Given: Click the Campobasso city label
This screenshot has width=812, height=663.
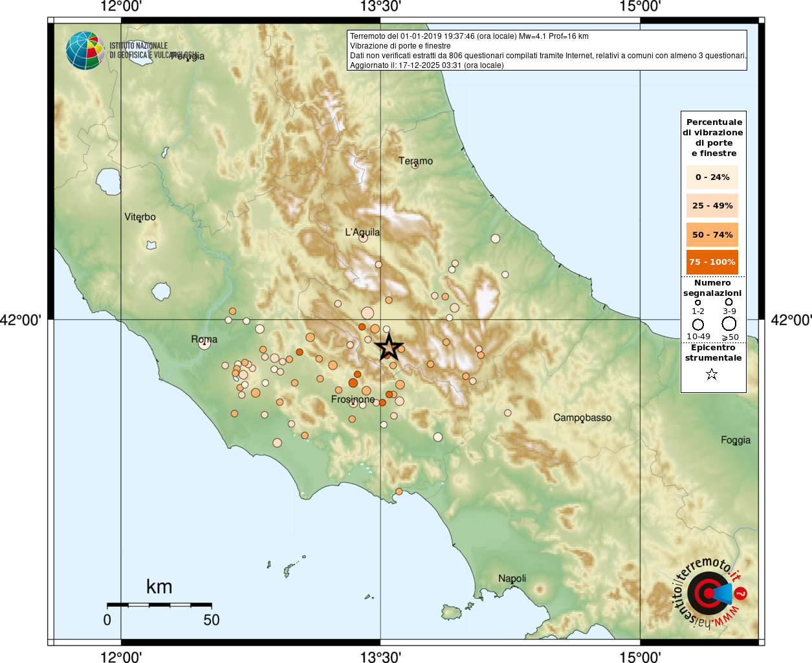Looking at the screenshot, I should (x=582, y=418).
